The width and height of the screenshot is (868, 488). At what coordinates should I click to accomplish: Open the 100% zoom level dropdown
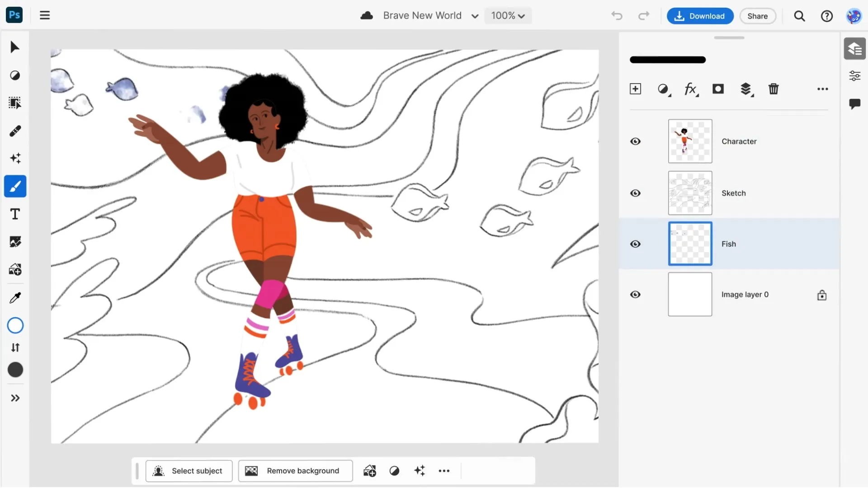click(508, 16)
